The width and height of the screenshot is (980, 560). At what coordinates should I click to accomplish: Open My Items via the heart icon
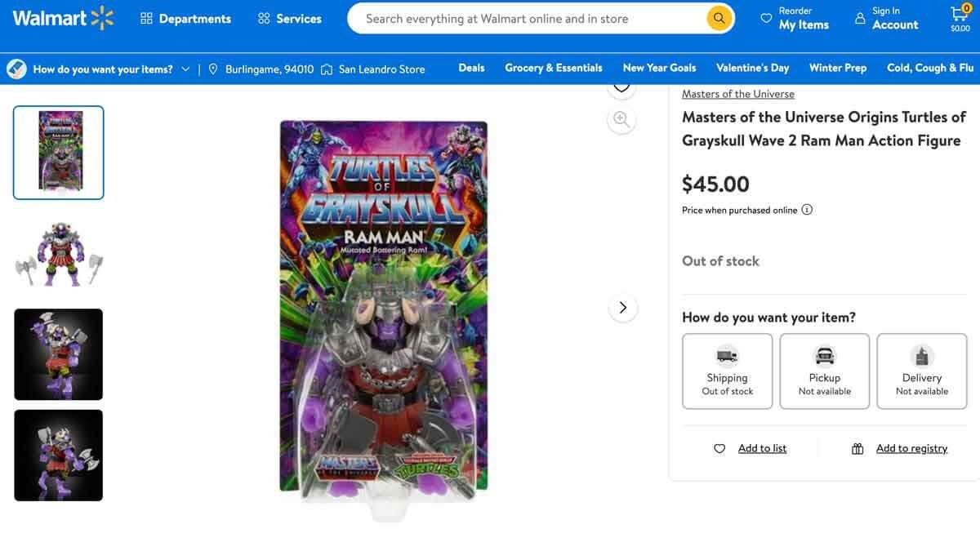point(766,17)
